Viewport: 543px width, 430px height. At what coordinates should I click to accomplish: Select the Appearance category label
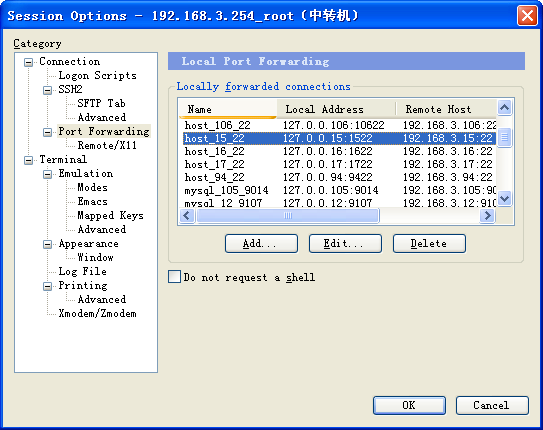click(88, 244)
